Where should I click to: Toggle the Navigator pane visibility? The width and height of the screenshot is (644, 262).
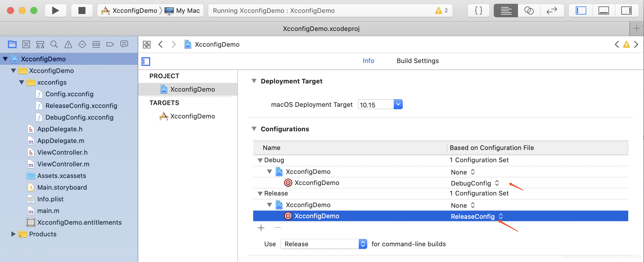pyautogui.click(x=581, y=11)
